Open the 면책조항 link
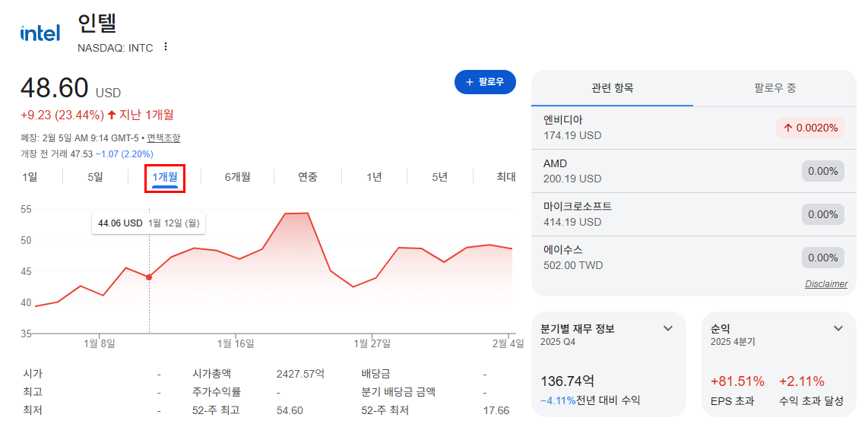The width and height of the screenshot is (868, 427). pos(163,138)
